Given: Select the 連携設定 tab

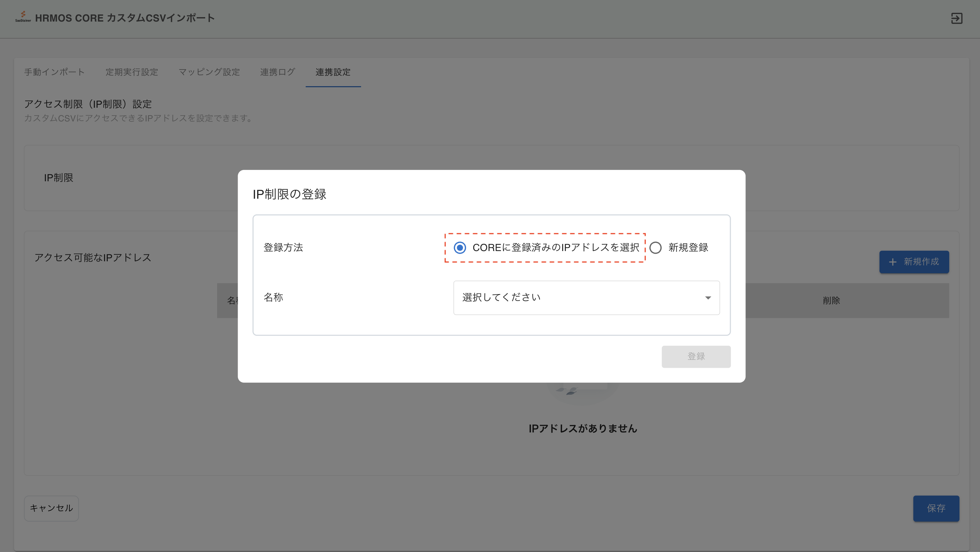Looking at the screenshot, I should click(x=333, y=72).
